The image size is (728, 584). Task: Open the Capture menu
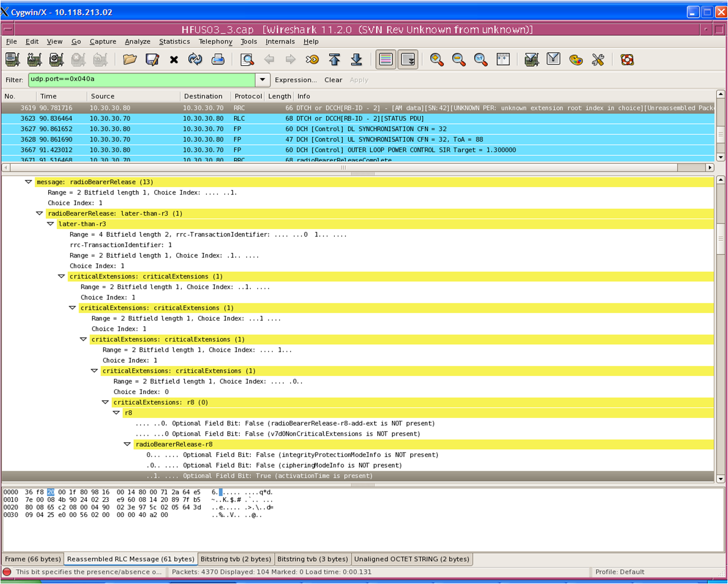[x=103, y=41]
